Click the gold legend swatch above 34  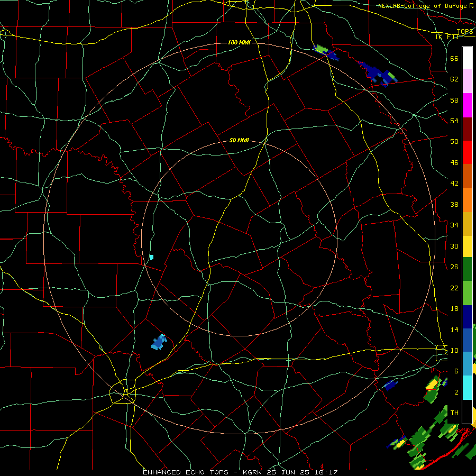click(x=467, y=223)
